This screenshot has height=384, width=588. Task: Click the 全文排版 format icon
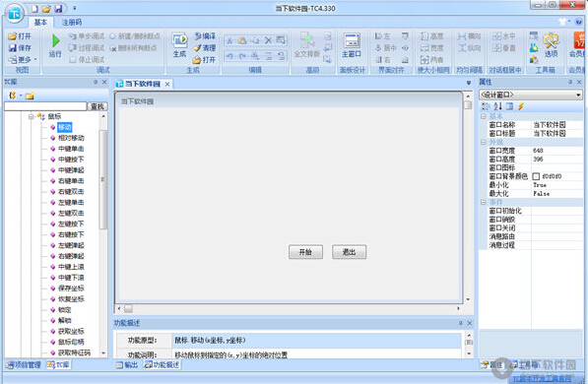pyautogui.click(x=307, y=39)
